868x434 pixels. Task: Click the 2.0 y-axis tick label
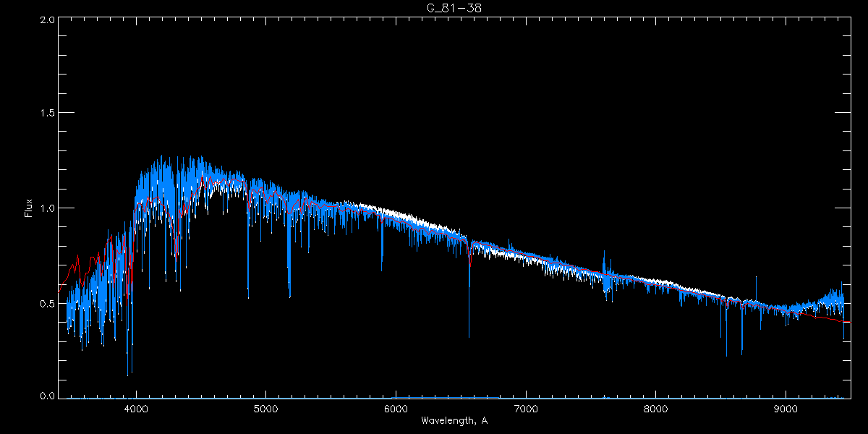click(x=46, y=20)
